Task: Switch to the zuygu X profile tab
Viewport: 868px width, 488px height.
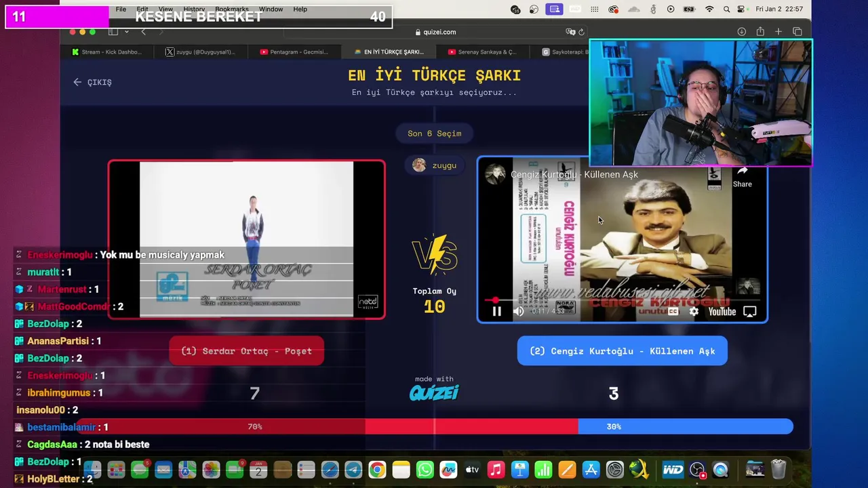Action: coord(201,52)
